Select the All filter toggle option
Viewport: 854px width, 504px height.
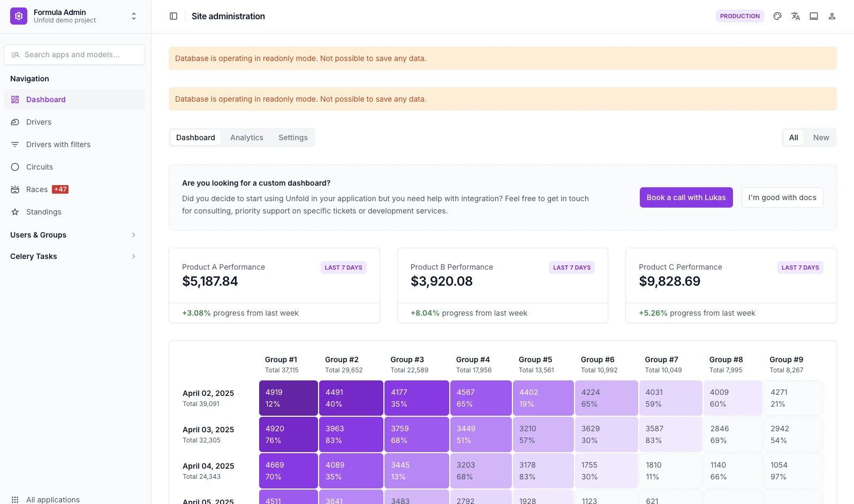tap(793, 138)
